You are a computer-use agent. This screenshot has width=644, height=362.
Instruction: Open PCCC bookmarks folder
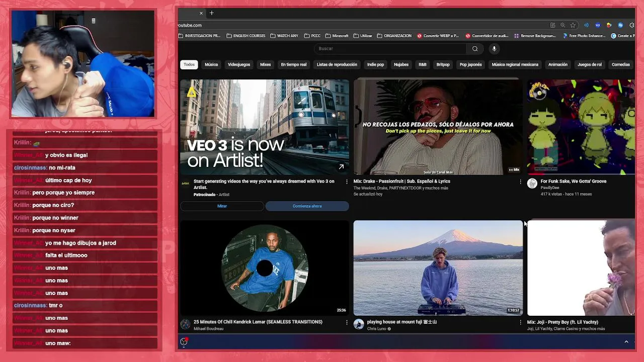[x=312, y=36]
